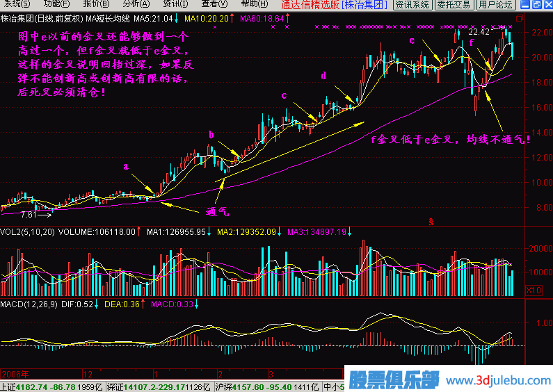This screenshot has height=392, width=553.
Task: Select the 22.42 high price marker
Action: (x=479, y=32)
